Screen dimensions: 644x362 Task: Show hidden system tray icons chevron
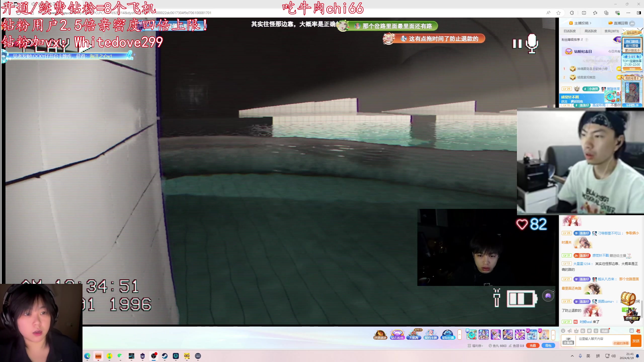[572, 356]
